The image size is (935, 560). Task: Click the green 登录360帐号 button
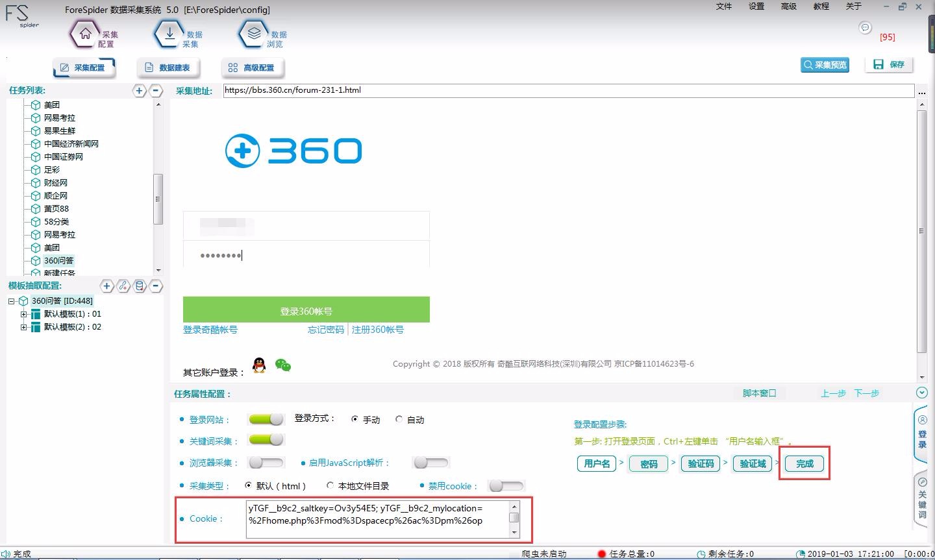pyautogui.click(x=306, y=310)
